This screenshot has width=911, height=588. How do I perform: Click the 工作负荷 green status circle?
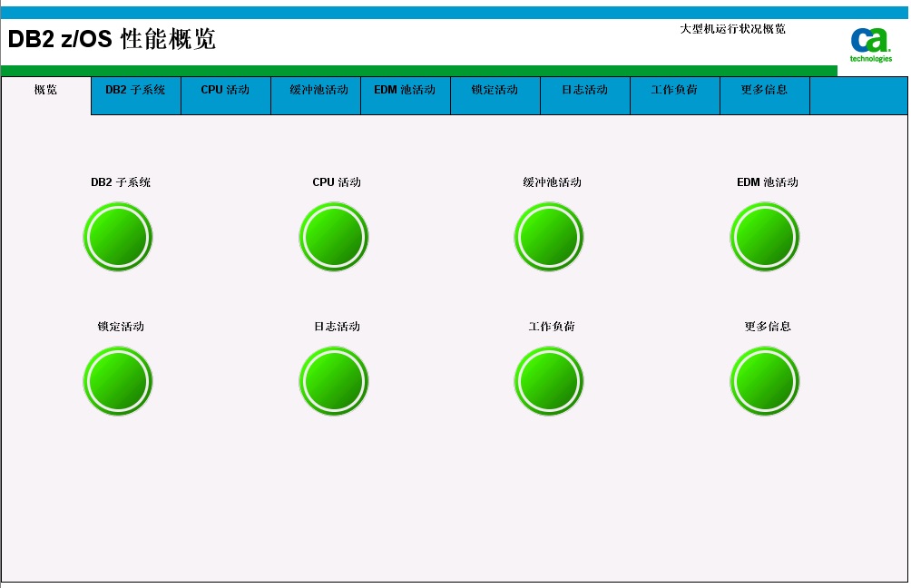[x=549, y=380]
